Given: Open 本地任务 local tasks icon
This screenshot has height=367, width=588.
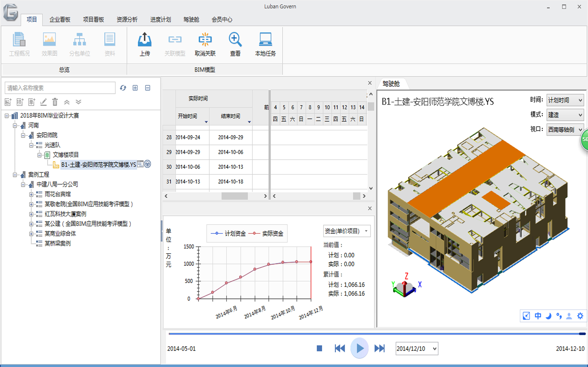Looking at the screenshot, I should pyautogui.click(x=265, y=44).
